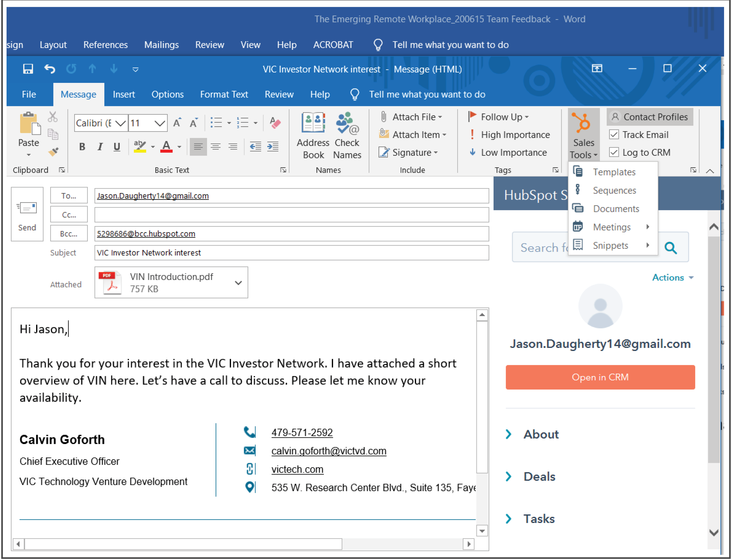The height and width of the screenshot is (560, 732).
Task: Toggle the Track Email checkbox
Action: 614,135
